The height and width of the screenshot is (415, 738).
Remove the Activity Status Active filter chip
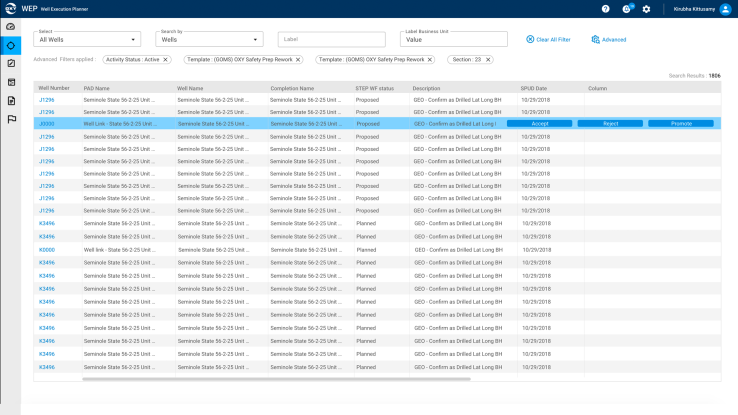(165, 60)
